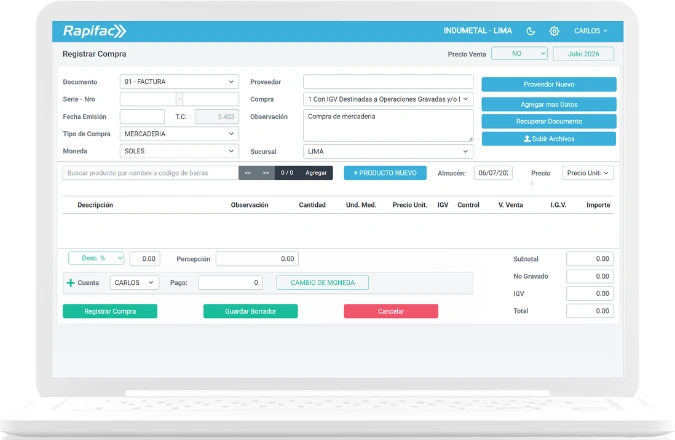The image size is (675, 440).
Task: Click the 0 / 0 product counter
Action: (x=287, y=173)
